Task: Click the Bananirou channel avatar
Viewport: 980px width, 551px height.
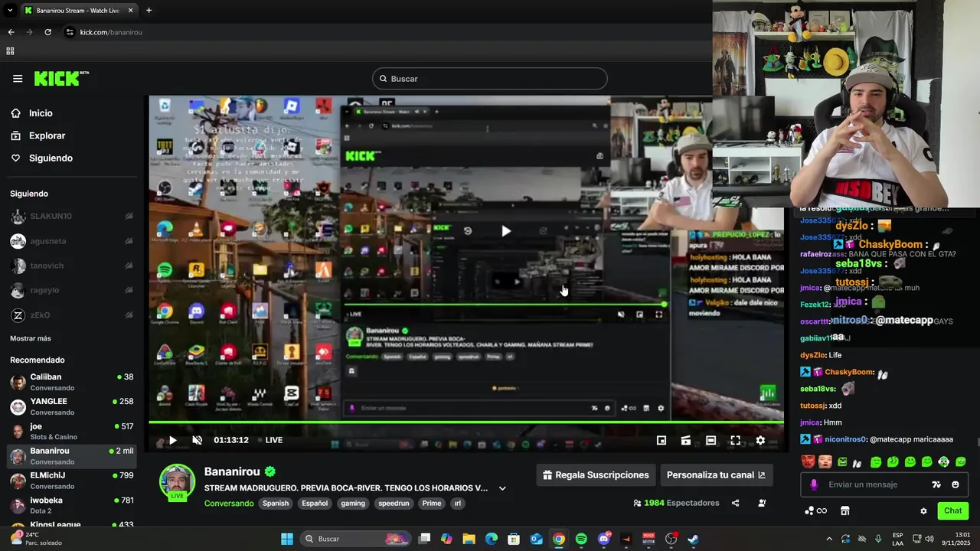Action: pyautogui.click(x=177, y=482)
